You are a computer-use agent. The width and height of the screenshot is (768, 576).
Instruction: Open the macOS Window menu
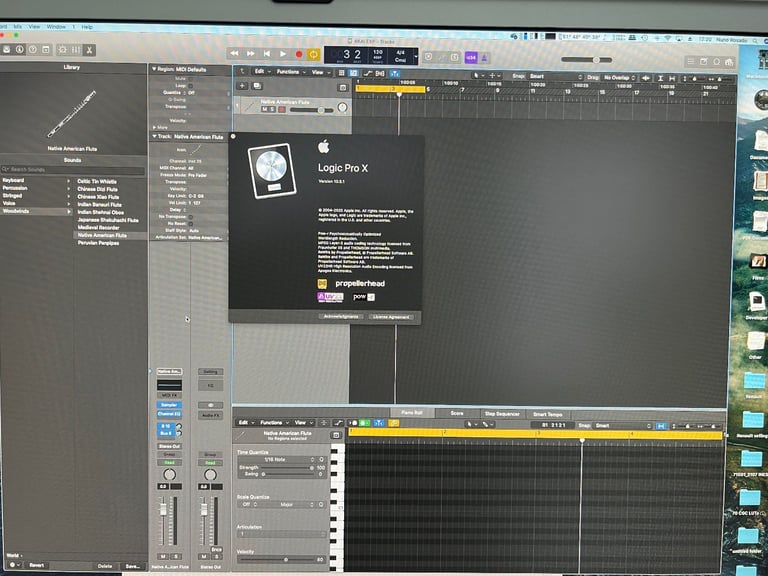56,26
